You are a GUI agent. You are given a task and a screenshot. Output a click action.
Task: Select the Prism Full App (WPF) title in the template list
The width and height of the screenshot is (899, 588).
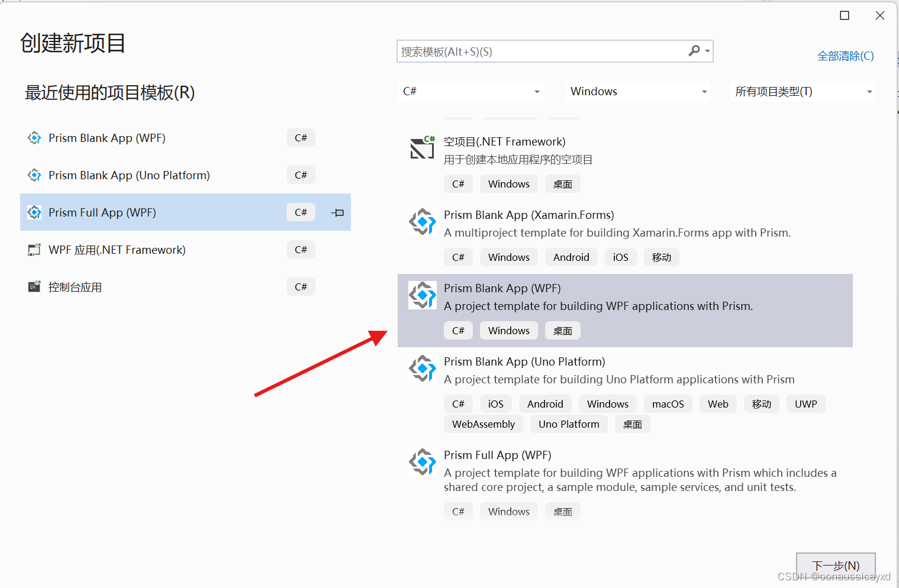click(498, 455)
